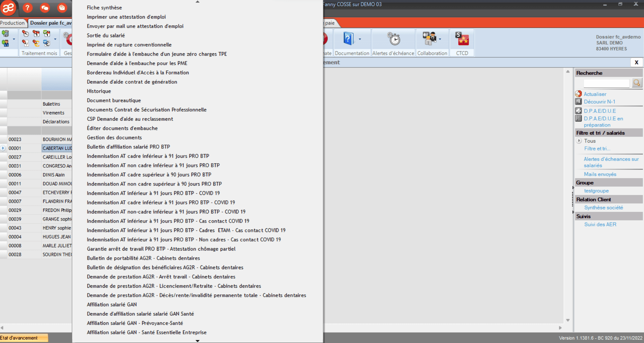Choose Affiliation salarié GAN entry

coord(112,305)
